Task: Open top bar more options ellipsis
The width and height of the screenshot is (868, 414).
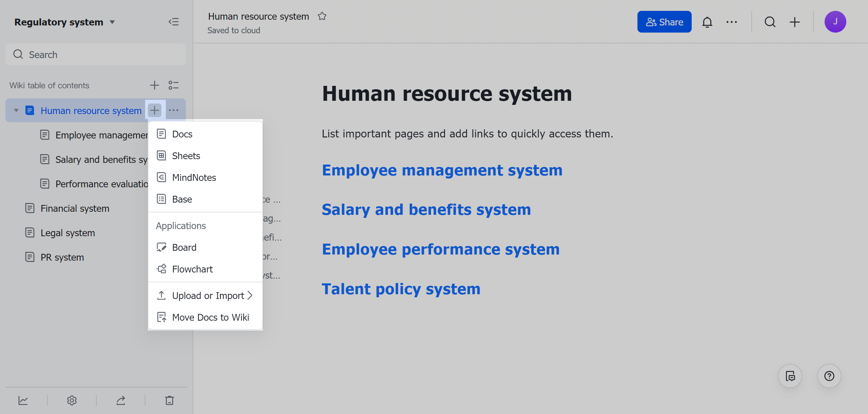Action: click(732, 22)
